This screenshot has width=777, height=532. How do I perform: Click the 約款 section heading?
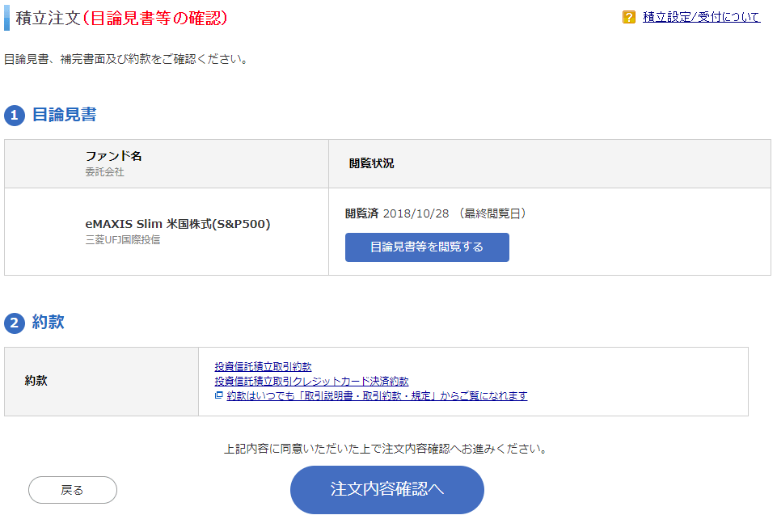[48, 322]
